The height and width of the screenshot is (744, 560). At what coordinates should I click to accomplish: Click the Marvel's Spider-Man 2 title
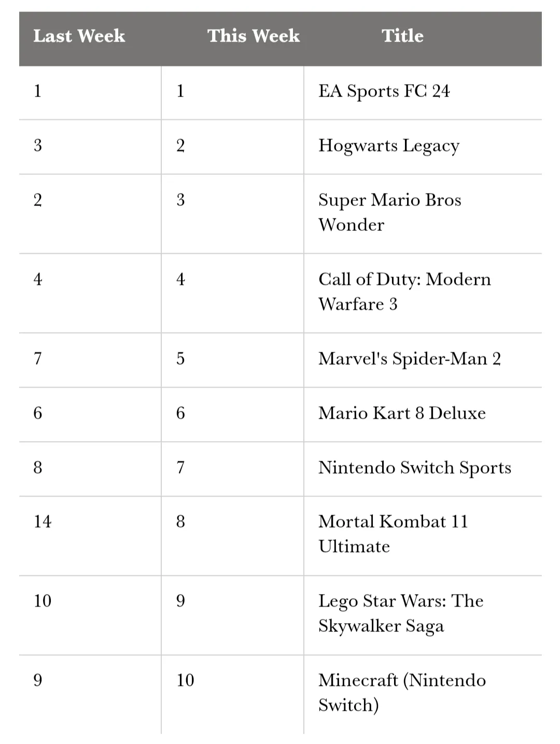[409, 359]
